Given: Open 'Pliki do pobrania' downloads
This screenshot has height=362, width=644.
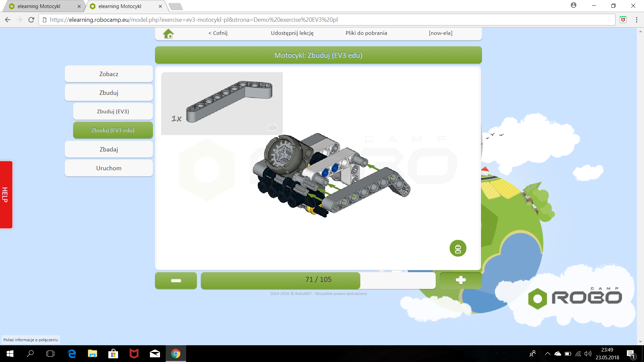Looking at the screenshot, I should pyautogui.click(x=366, y=33).
